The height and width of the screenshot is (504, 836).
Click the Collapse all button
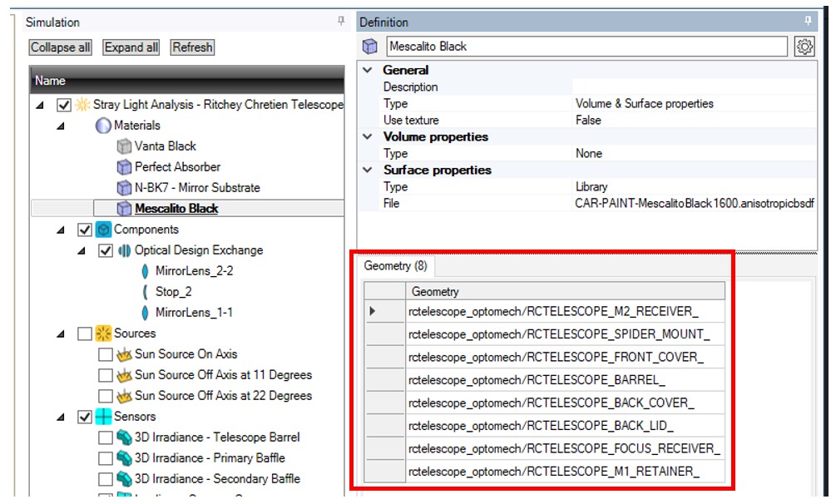(60, 47)
